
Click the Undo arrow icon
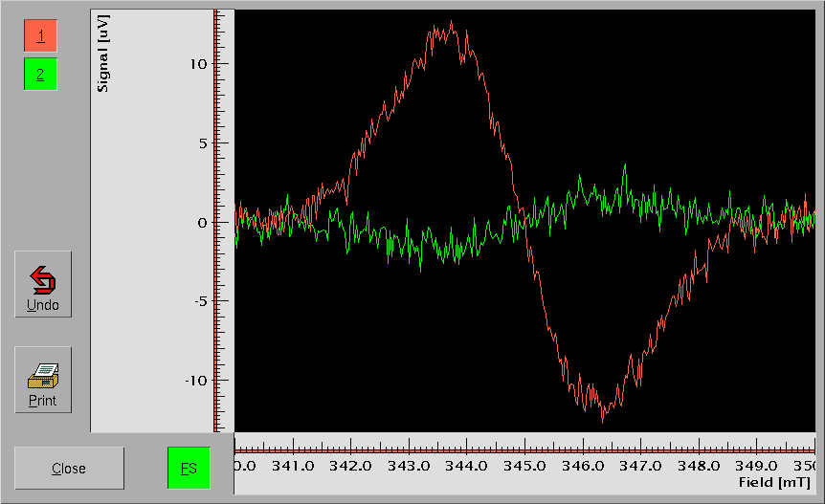[42, 279]
